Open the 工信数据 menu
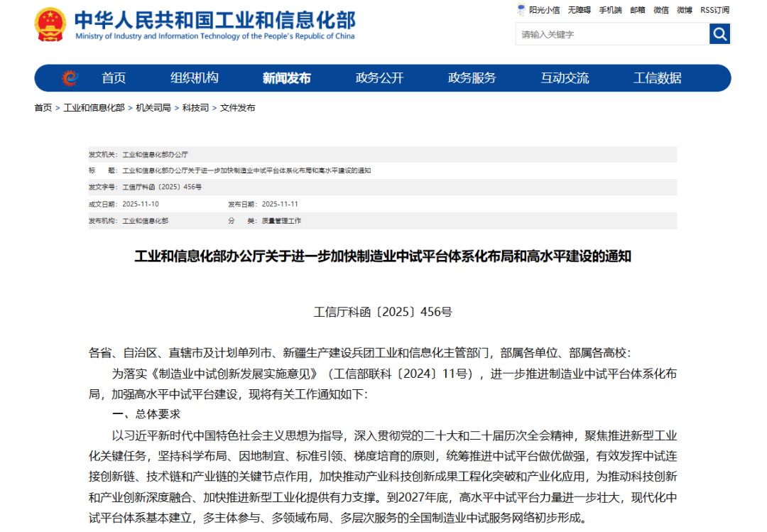The height and width of the screenshot is (532, 767). pyautogui.click(x=658, y=78)
